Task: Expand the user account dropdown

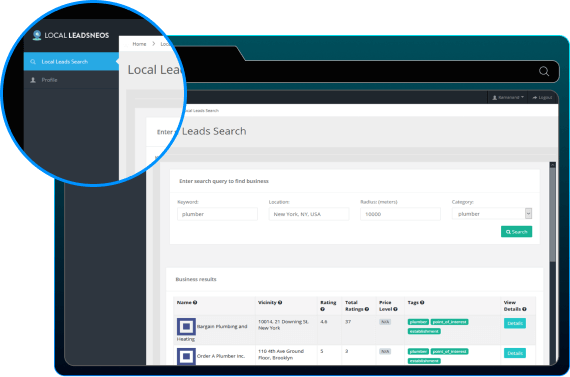Action: pos(508,97)
